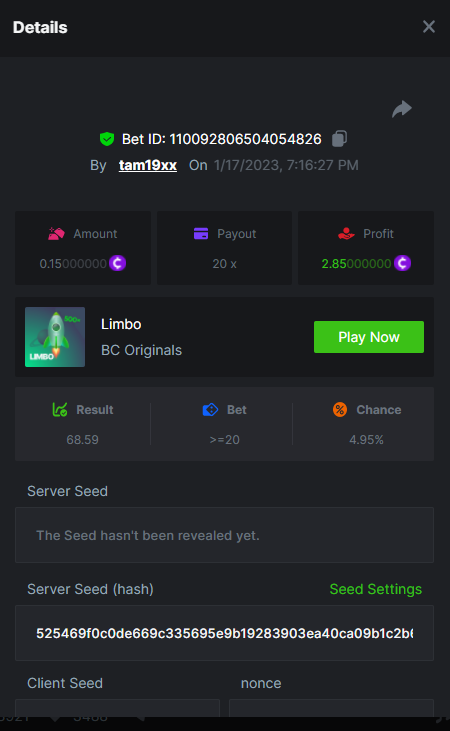Click the Amount icon
Image resolution: width=450 pixels, height=731 pixels.
click(x=56, y=234)
